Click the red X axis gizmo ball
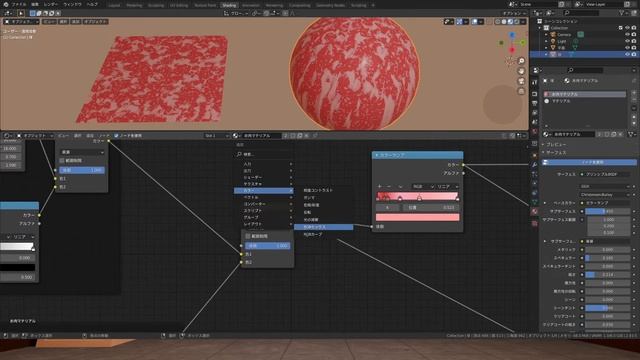 click(512, 50)
